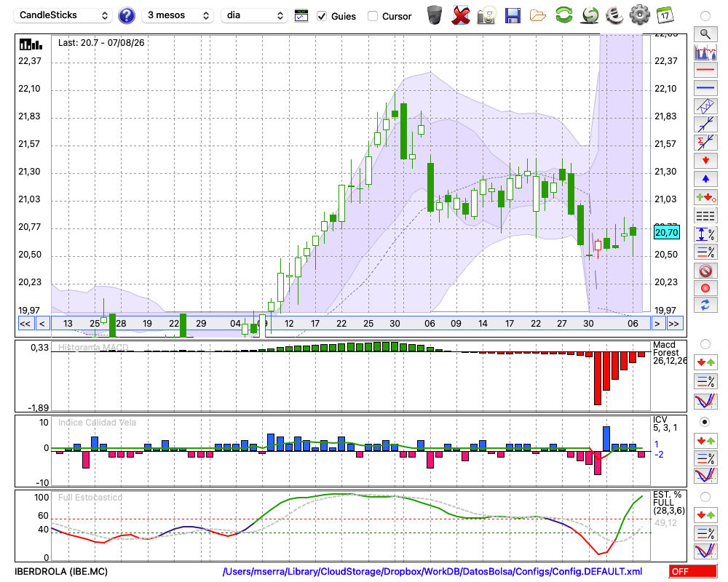Open calendar icon showing 17

tap(665, 15)
